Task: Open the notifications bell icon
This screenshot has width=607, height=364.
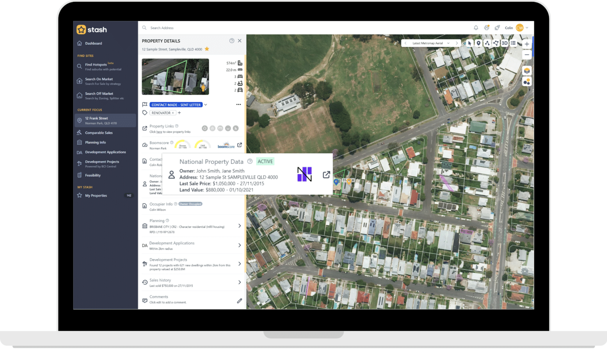Action: pyautogui.click(x=476, y=28)
